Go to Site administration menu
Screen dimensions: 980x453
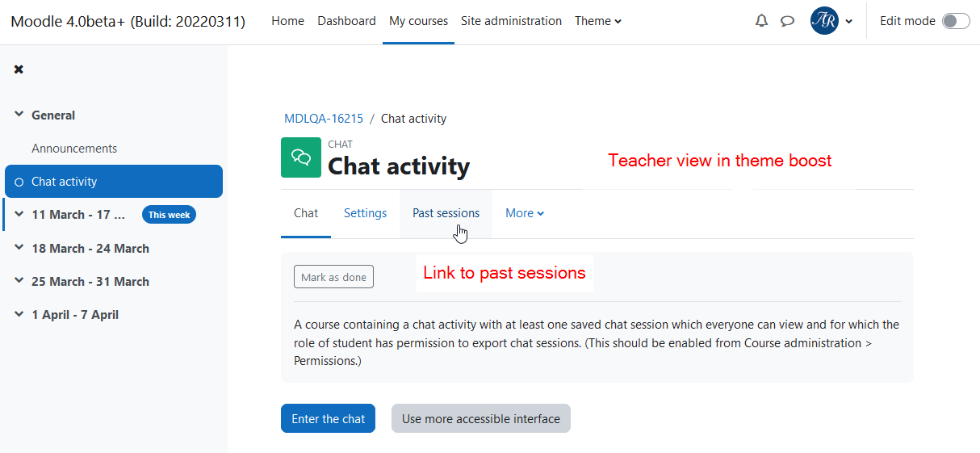511,21
